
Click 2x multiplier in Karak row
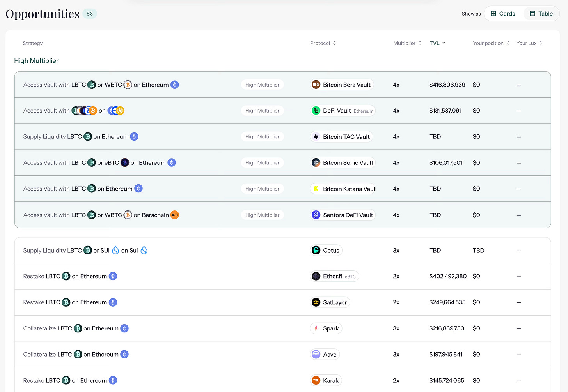[396, 380]
